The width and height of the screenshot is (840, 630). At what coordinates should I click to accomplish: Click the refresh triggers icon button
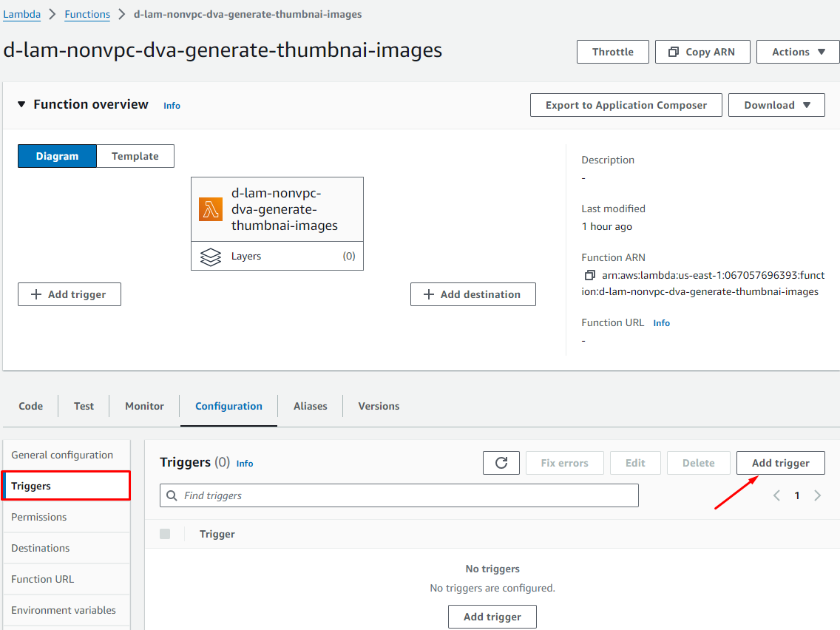(x=501, y=463)
